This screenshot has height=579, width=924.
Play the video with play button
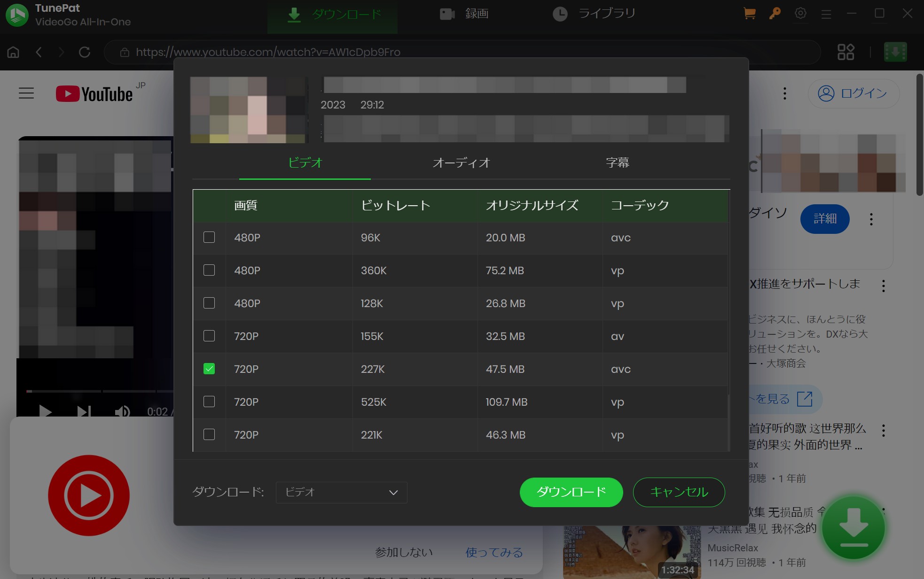pyautogui.click(x=46, y=412)
